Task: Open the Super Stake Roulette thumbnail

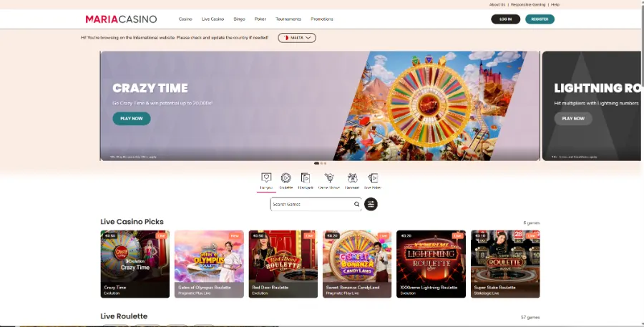Action: coord(505,264)
